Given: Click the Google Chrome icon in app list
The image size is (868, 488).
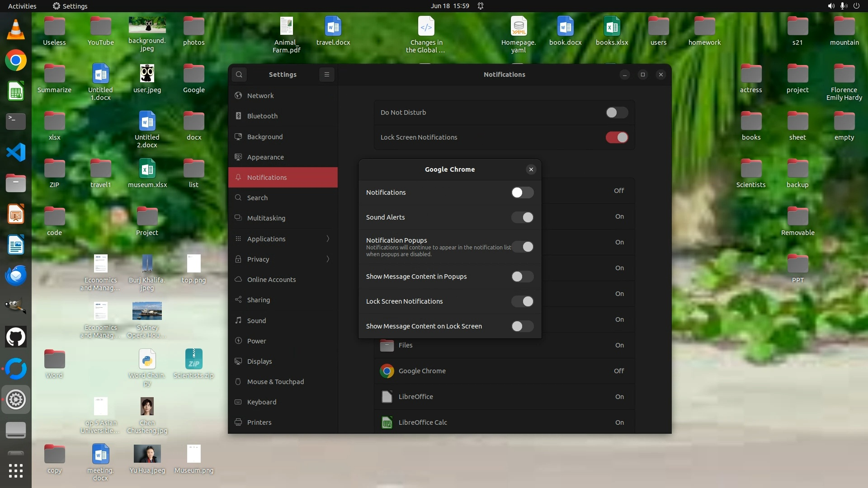Looking at the screenshot, I should (x=387, y=371).
